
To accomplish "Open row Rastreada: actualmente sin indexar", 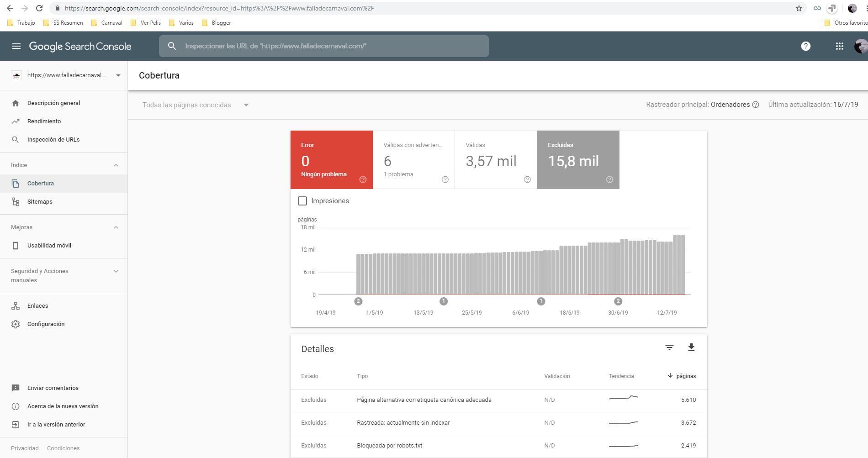I will coord(499,423).
